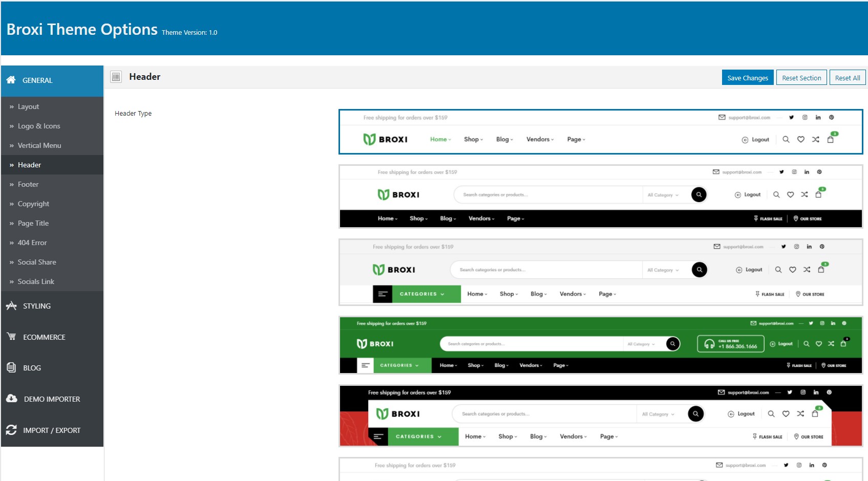868x481 pixels.
Task: Click the Styling section icon
Action: pos(11,305)
